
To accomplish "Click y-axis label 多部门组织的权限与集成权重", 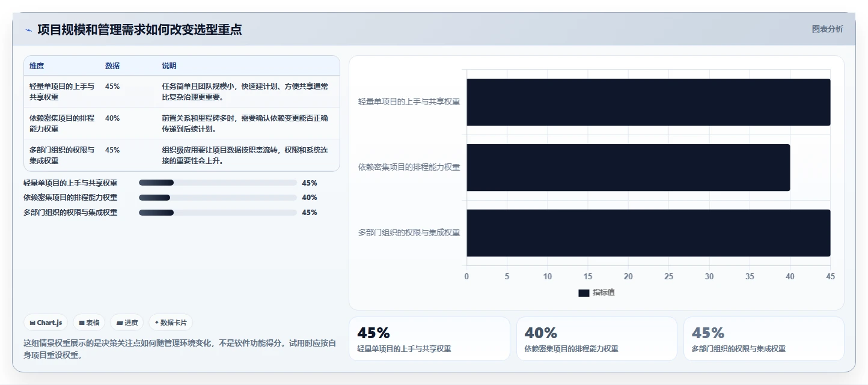I will coord(409,233).
